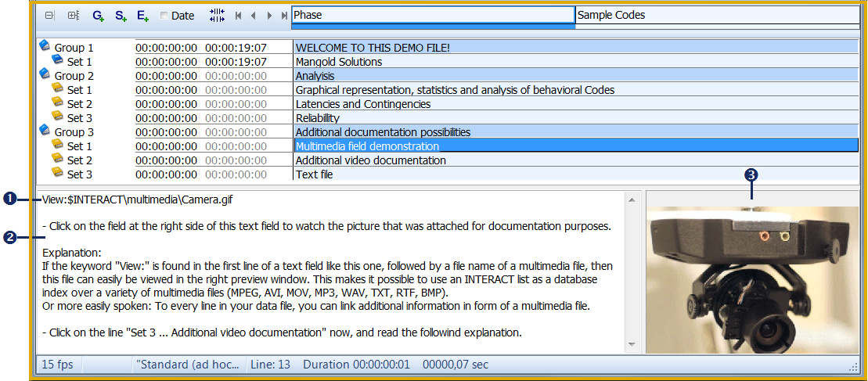Select the Group 1 row label
Screen dimensions: 868x381
(74, 48)
